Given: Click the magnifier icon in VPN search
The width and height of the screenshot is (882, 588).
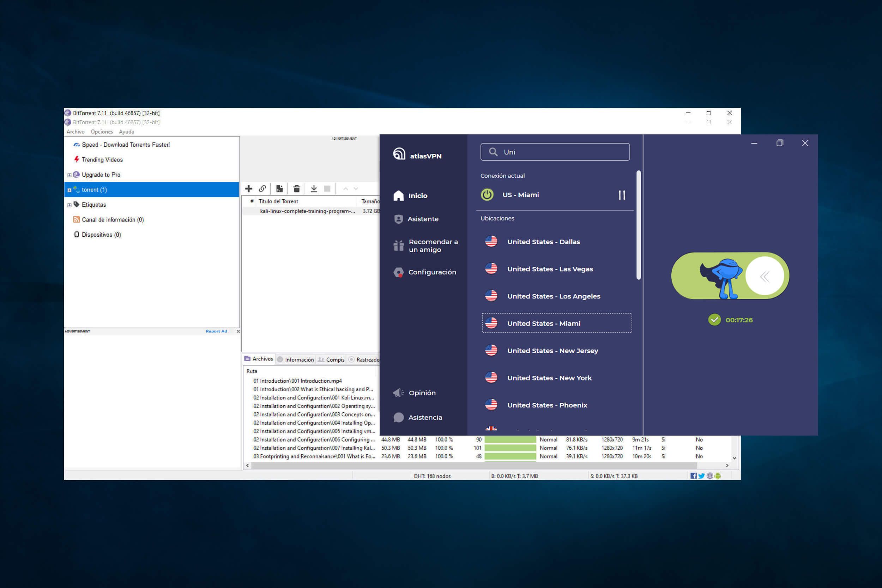Looking at the screenshot, I should [x=493, y=152].
